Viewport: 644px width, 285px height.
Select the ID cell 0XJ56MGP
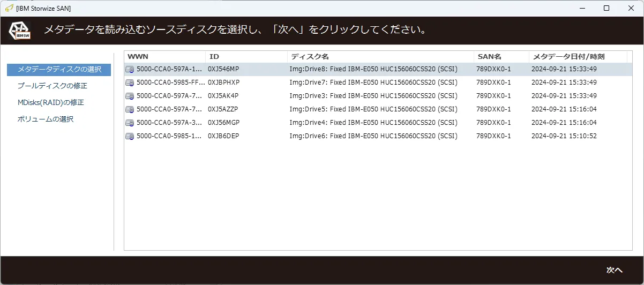[x=224, y=123]
